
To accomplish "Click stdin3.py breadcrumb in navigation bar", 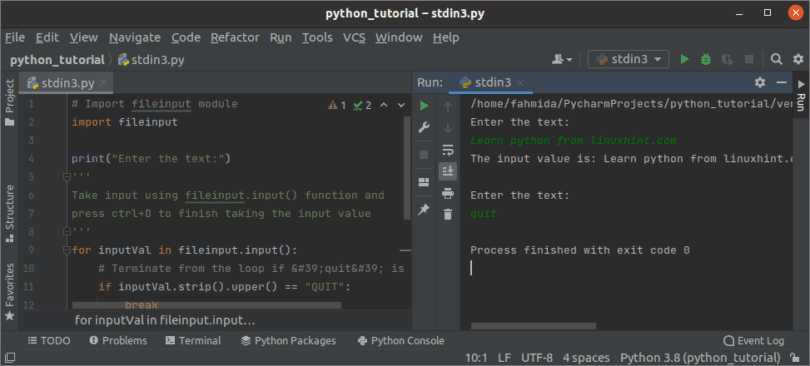I will (151, 60).
